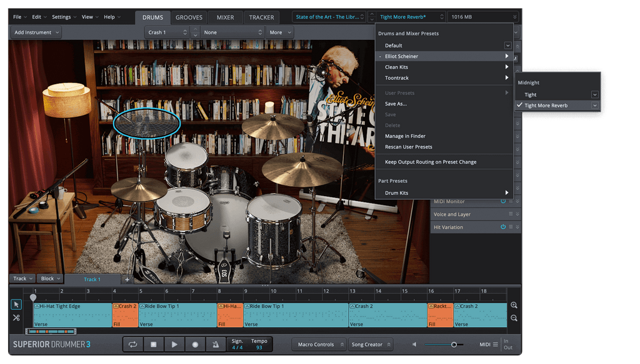Toggle the metronome button

tap(216, 345)
